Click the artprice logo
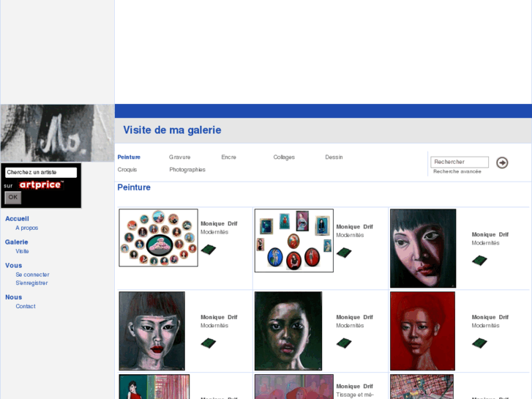This screenshot has width=532, height=399. coord(41,184)
